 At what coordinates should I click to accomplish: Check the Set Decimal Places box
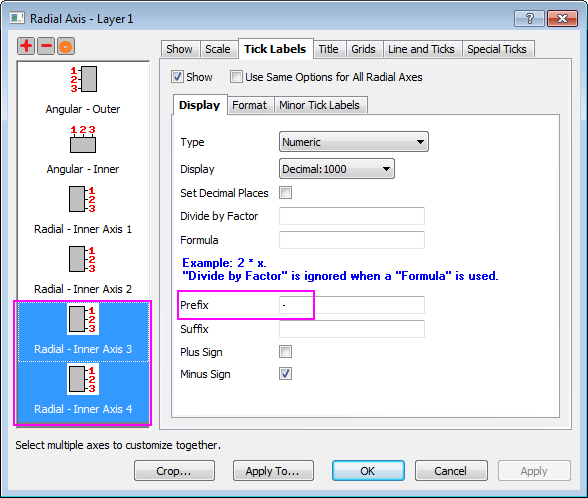[285, 193]
